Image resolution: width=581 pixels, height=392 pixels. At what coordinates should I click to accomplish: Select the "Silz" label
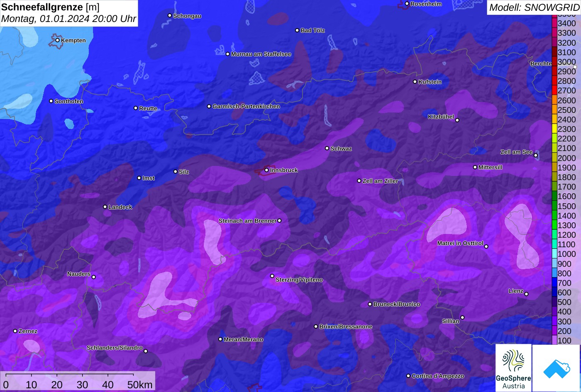point(184,172)
